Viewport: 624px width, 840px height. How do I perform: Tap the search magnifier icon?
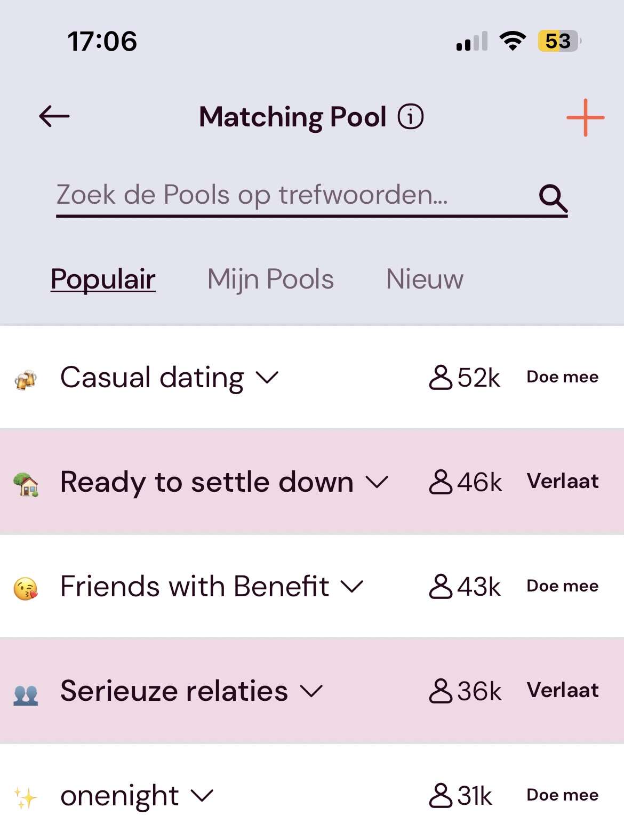553,198
